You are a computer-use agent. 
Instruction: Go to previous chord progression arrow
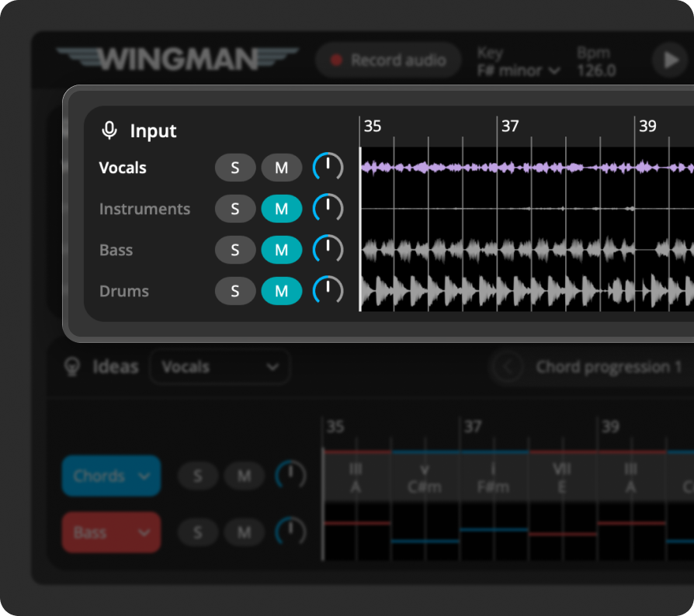click(x=507, y=367)
